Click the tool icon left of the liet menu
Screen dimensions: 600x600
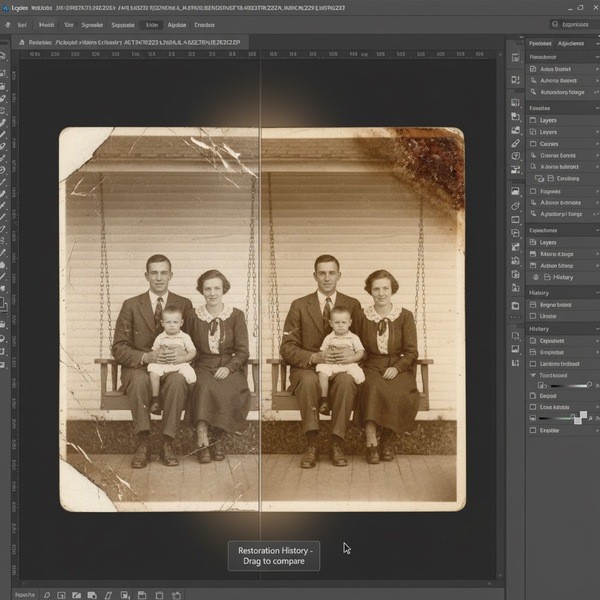click(7, 25)
